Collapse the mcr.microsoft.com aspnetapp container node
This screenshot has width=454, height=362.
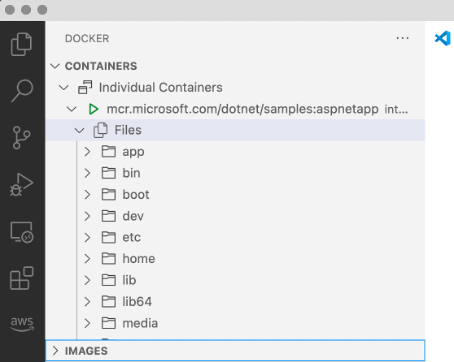click(x=72, y=109)
